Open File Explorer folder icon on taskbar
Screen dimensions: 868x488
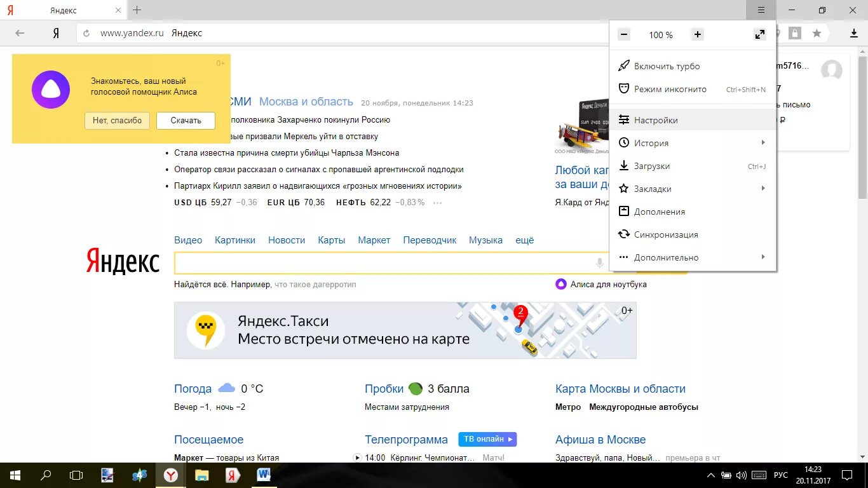201,475
